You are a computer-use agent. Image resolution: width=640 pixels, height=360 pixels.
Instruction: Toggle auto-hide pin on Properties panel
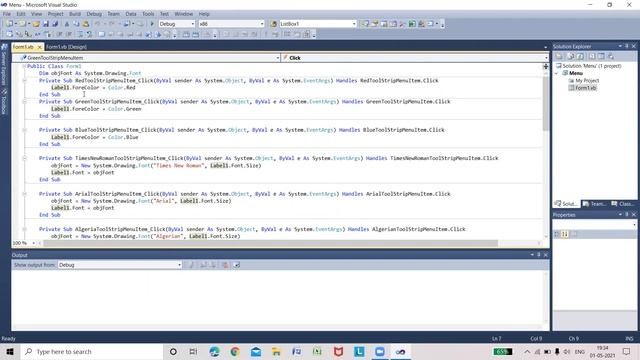pos(627,215)
